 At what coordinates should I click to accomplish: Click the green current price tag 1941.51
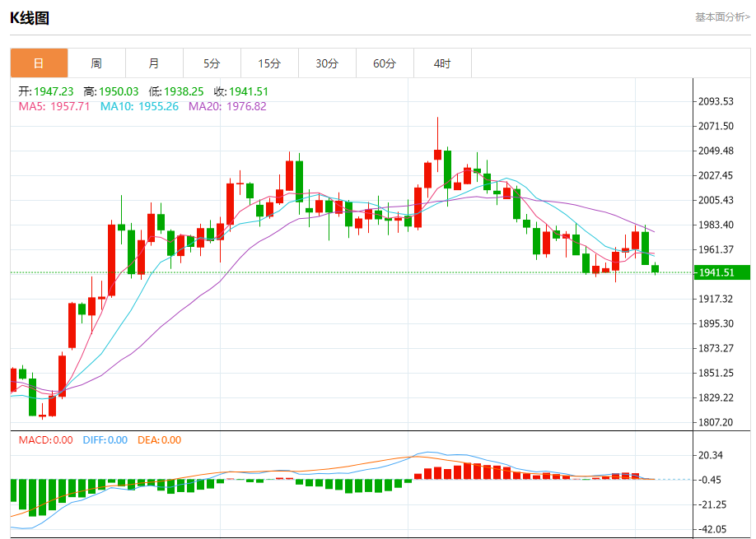pyautogui.click(x=721, y=272)
